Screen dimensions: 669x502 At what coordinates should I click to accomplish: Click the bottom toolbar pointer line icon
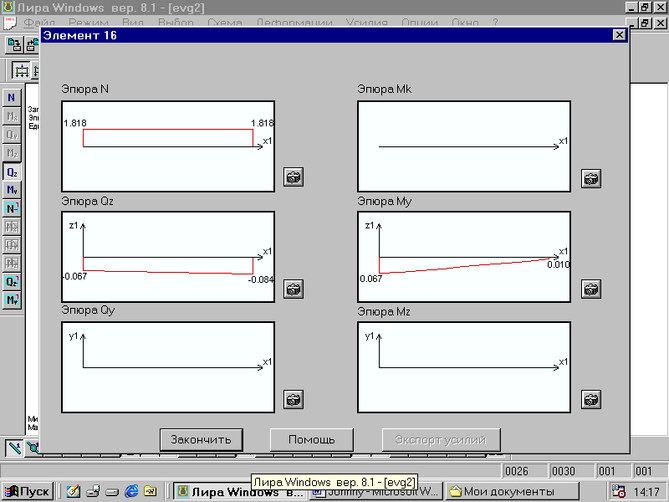click(x=14, y=448)
